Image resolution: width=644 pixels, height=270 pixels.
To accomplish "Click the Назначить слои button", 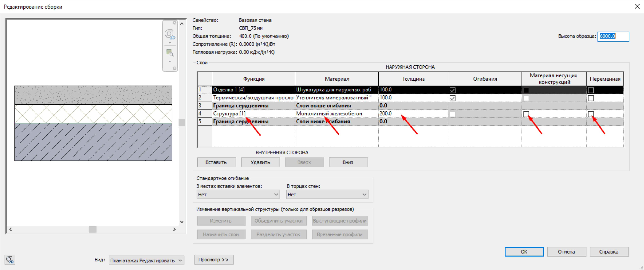I will tap(221, 234).
